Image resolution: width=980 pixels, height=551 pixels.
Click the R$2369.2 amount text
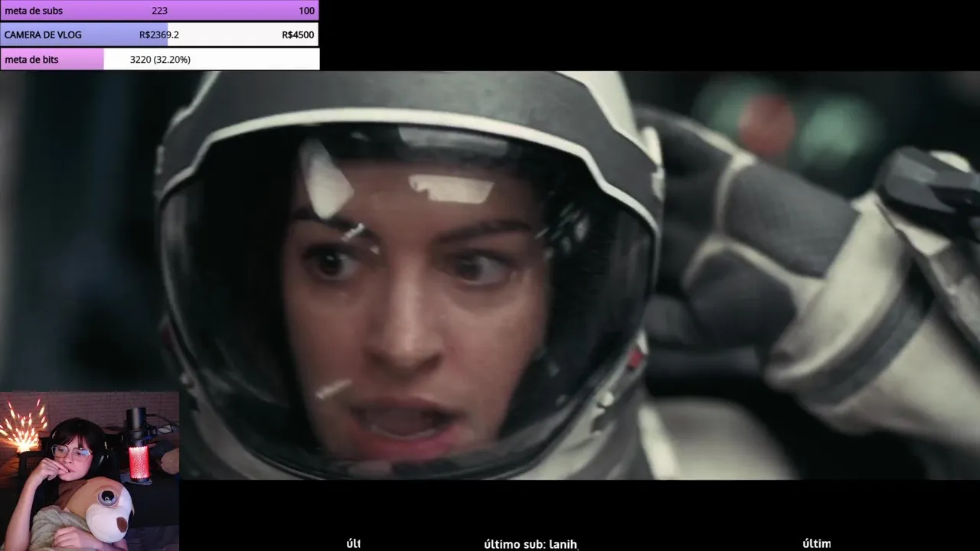pyautogui.click(x=159, y=35)
